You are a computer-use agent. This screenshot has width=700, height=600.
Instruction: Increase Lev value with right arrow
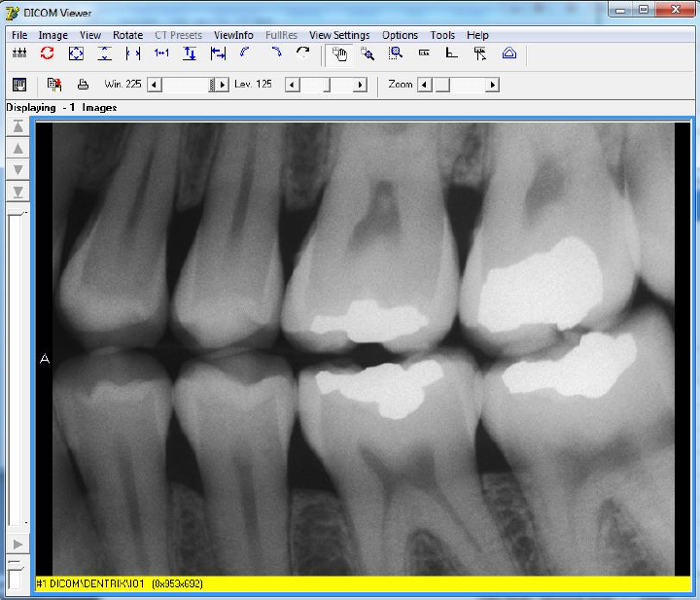tap(360, 85)
